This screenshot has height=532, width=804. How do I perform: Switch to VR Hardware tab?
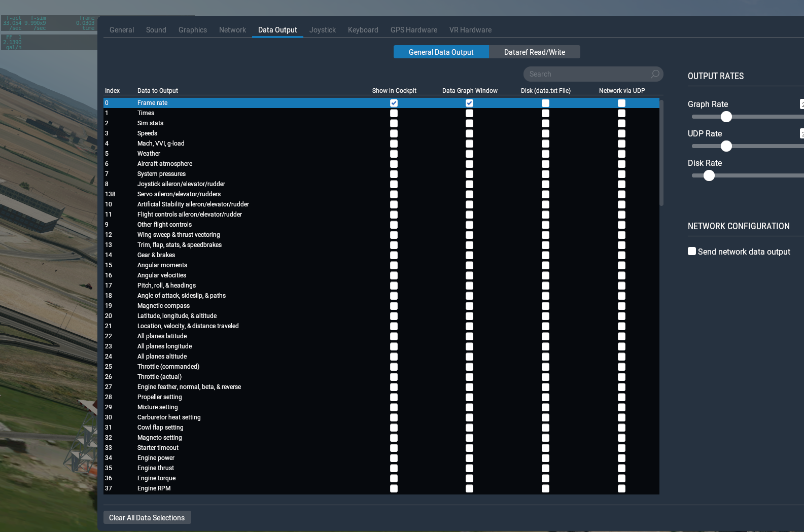tap(470, 30)
